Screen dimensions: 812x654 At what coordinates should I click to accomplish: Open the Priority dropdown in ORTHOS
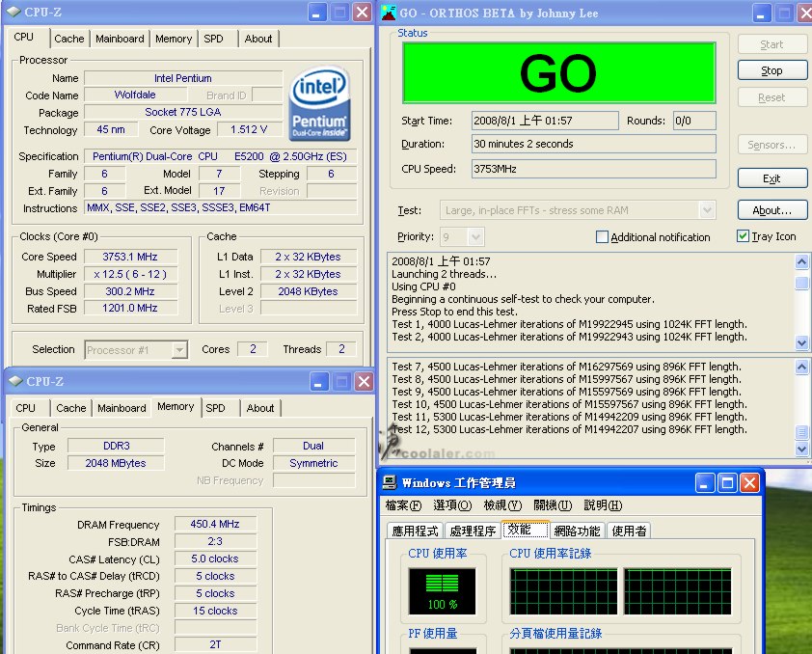point(475,237)
